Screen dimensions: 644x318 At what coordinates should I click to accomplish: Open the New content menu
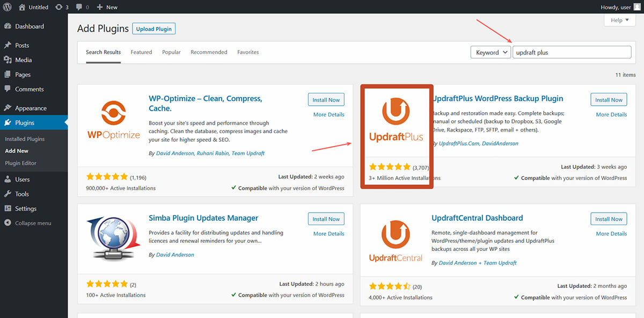pos(107,7)
